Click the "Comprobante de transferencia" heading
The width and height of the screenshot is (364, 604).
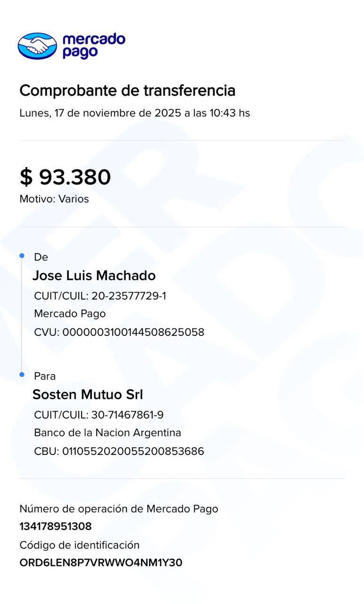click(127, 90)
